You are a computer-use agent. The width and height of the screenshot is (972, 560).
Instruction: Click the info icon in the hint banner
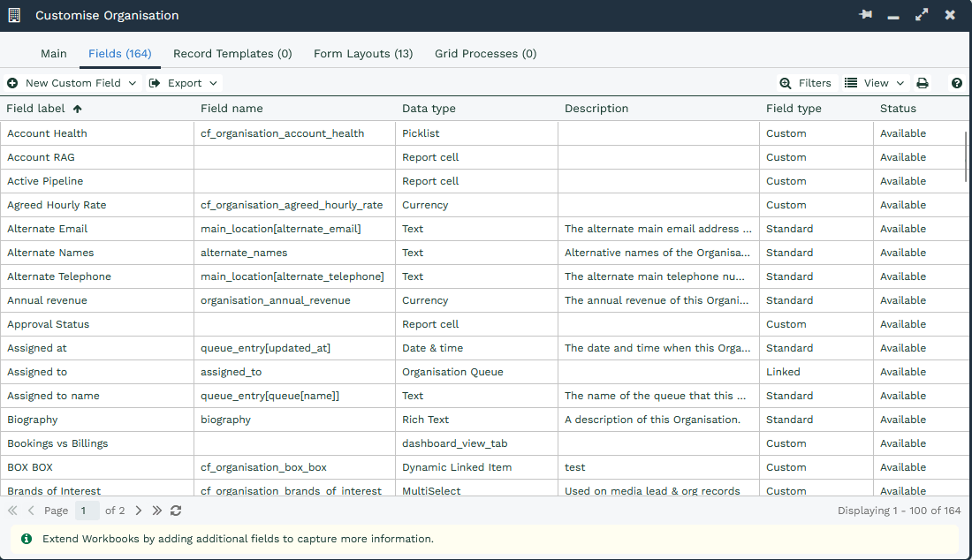tap(27, 539)
